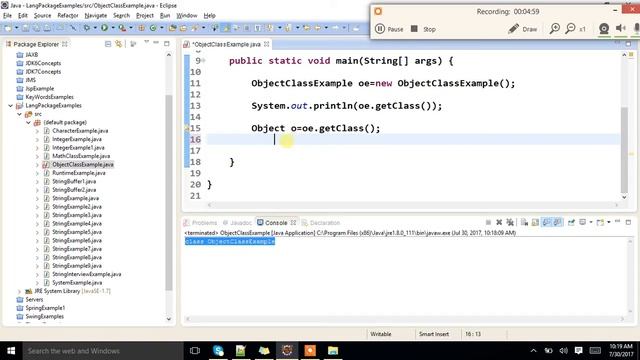Open the Navigate menu
The width and height of the screenshot is (640, 360).
coord(96,16)
